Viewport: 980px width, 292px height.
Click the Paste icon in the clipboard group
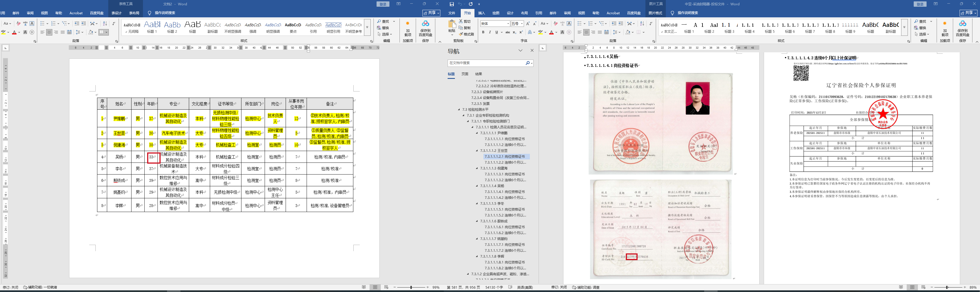(452, 26)
